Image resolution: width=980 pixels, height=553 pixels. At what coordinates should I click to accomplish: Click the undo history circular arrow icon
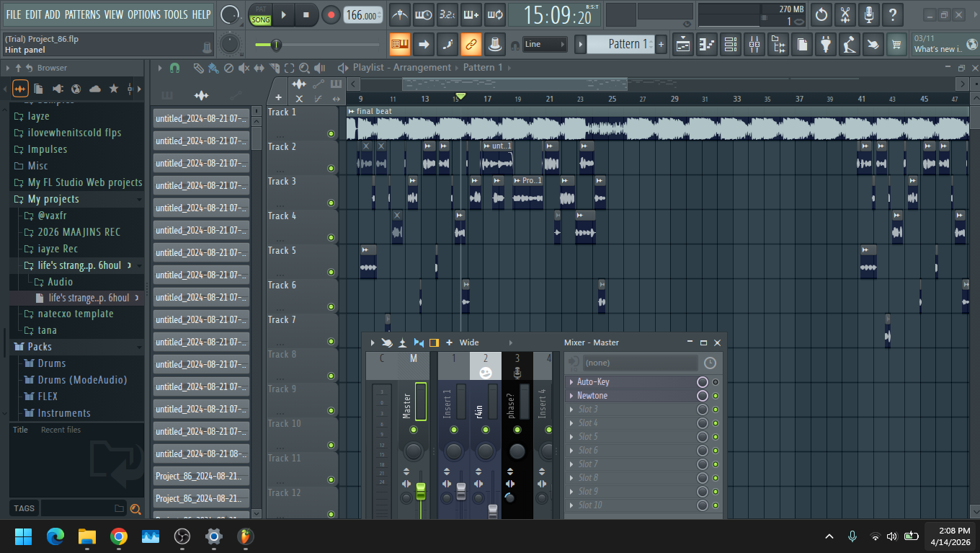[821, 14]
